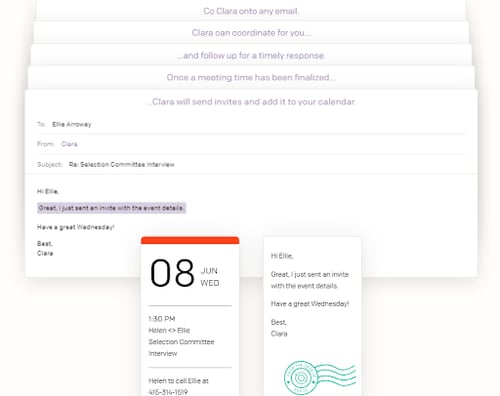Click the 'Hi Ellie,' greeting in the email body
The image size is (500, 396).
[48, 191]
